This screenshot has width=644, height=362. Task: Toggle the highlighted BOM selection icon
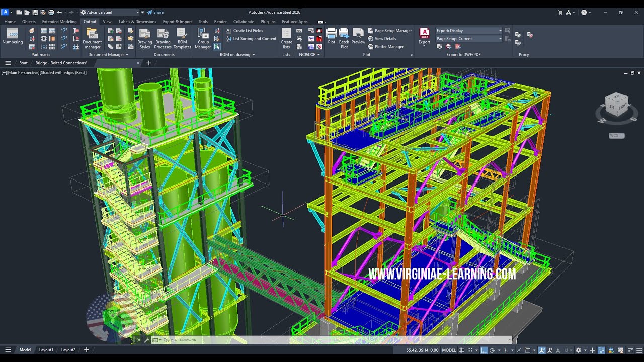pos(217,46)
